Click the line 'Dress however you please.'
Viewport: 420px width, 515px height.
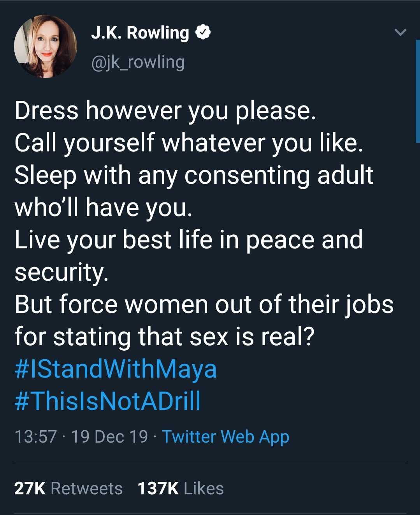[165, 111]
